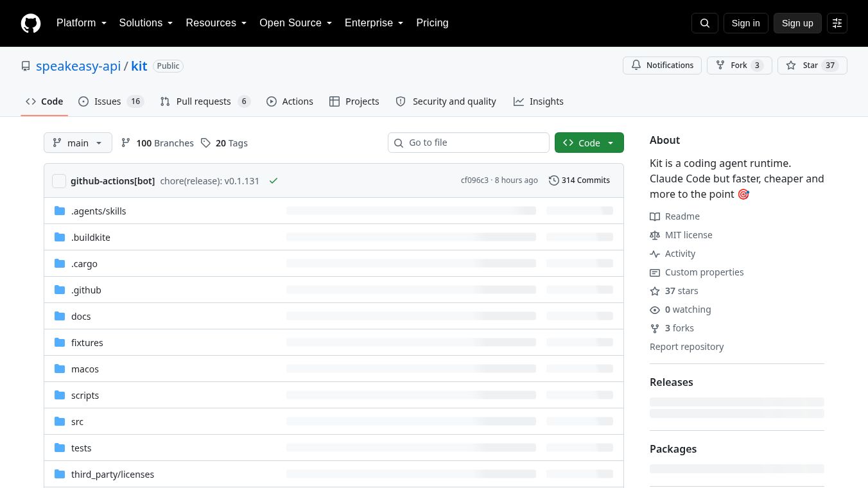Open the Custom properties link
868x488 pixels.
pyautogui.click(x=704, y=272)
